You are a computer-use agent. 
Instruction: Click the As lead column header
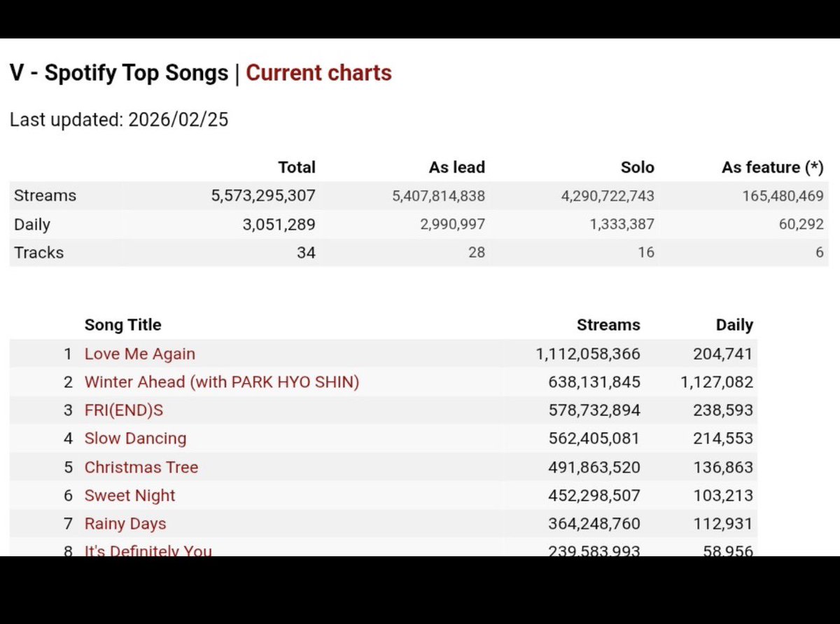click(x=456, y=167)
